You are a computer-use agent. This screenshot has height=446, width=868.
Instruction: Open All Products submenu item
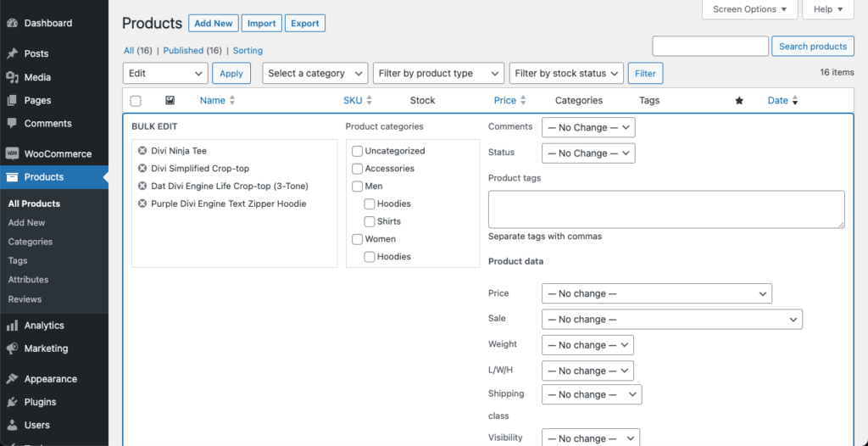point(34,203)
